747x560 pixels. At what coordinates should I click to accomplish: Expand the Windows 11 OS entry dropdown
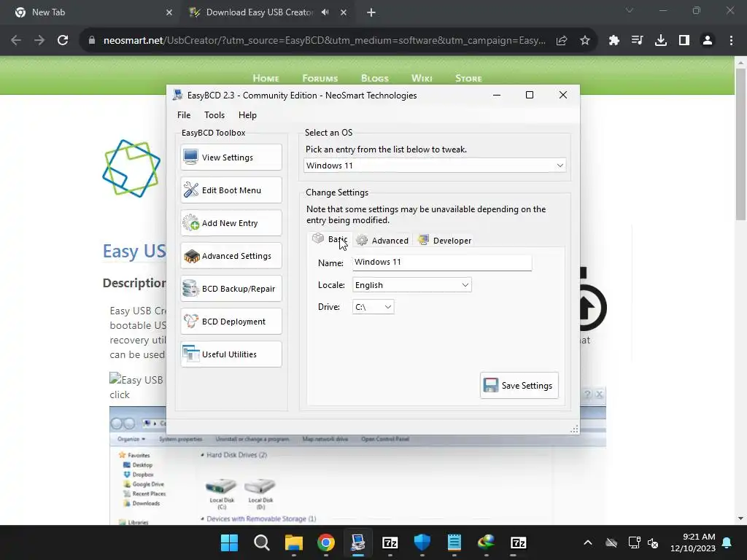pos(435,166)
